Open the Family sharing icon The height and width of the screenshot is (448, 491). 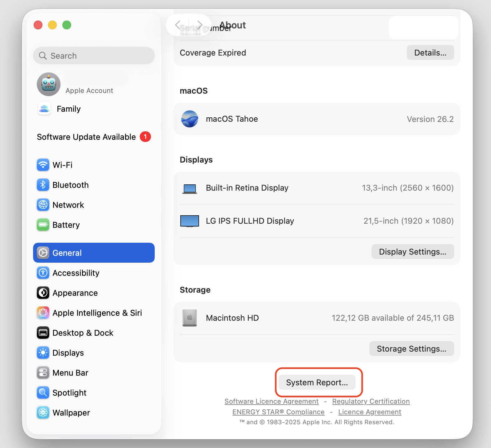(44, 109)
